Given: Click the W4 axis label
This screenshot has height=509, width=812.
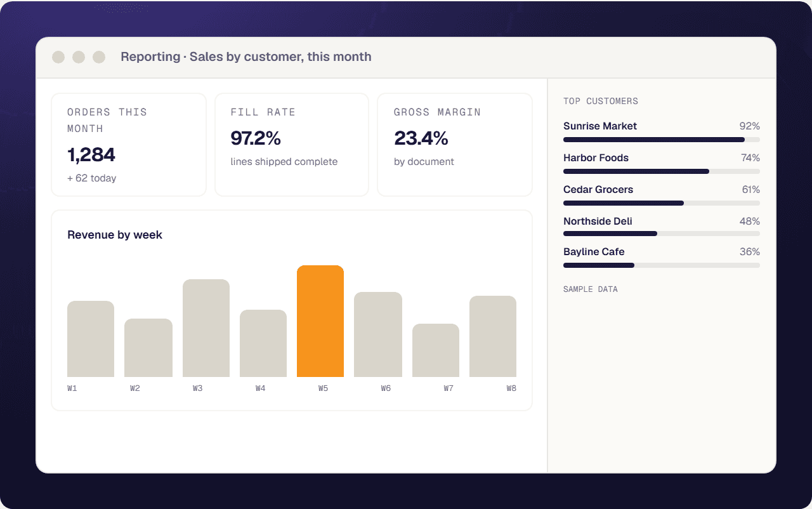Looking at the screenshot, I should click(x=261, y=388).
